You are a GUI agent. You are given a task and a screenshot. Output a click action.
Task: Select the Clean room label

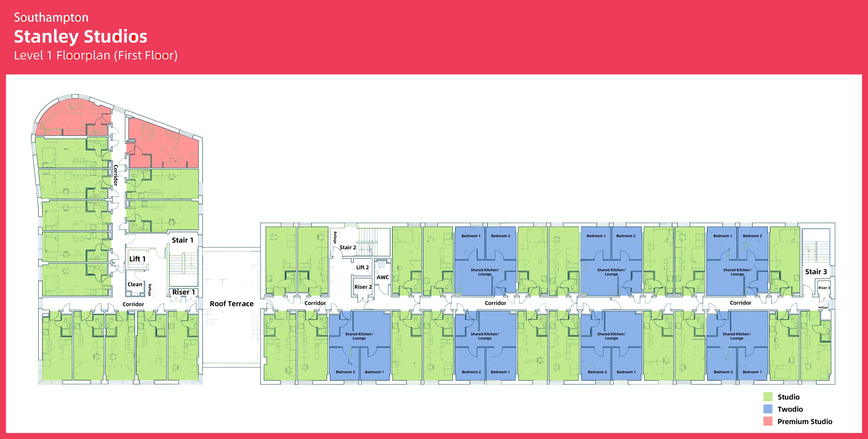click(x=135, y=284)
